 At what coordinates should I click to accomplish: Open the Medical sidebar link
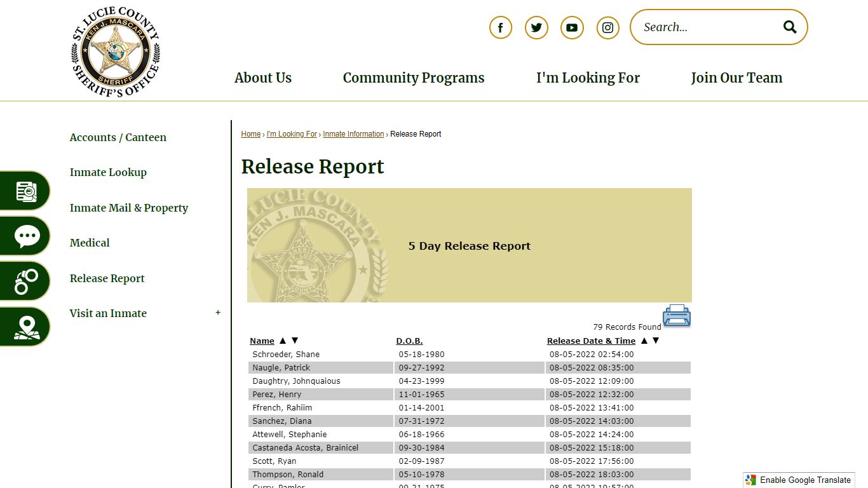point(90,243)
